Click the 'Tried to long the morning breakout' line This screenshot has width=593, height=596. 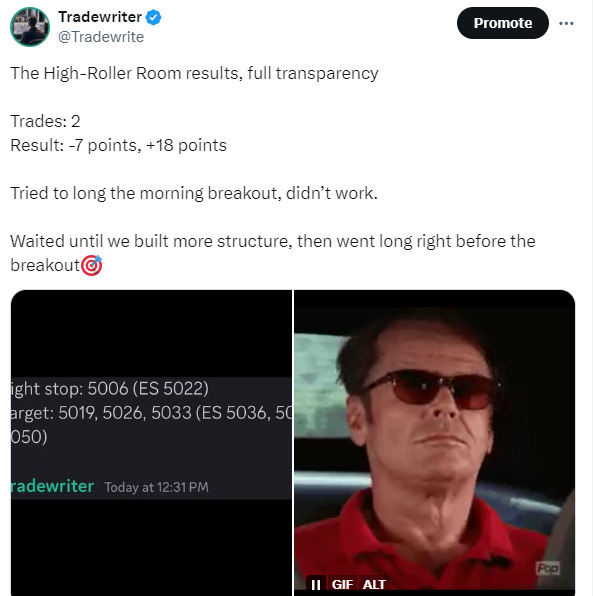click(194, 193)
